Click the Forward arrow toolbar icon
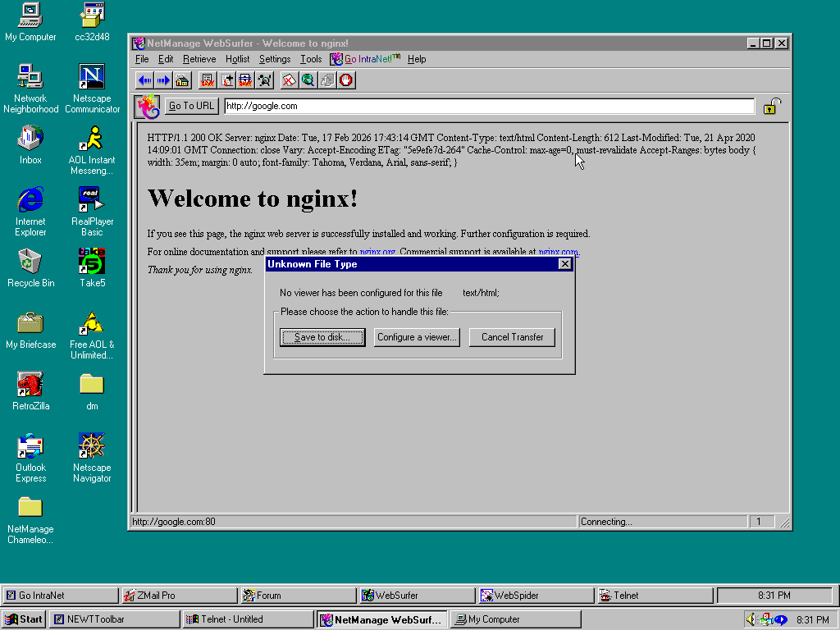Viewport: 840px width, 630px height. point(163,80)
